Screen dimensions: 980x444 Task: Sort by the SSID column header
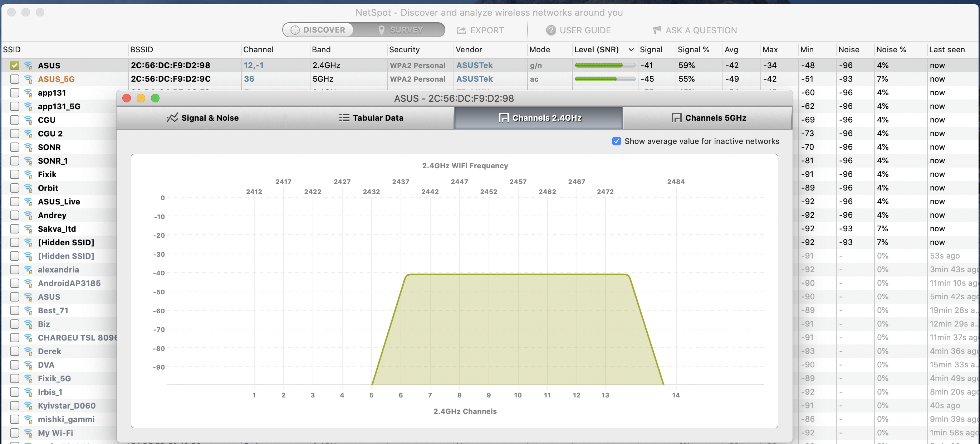pos(64,49)
